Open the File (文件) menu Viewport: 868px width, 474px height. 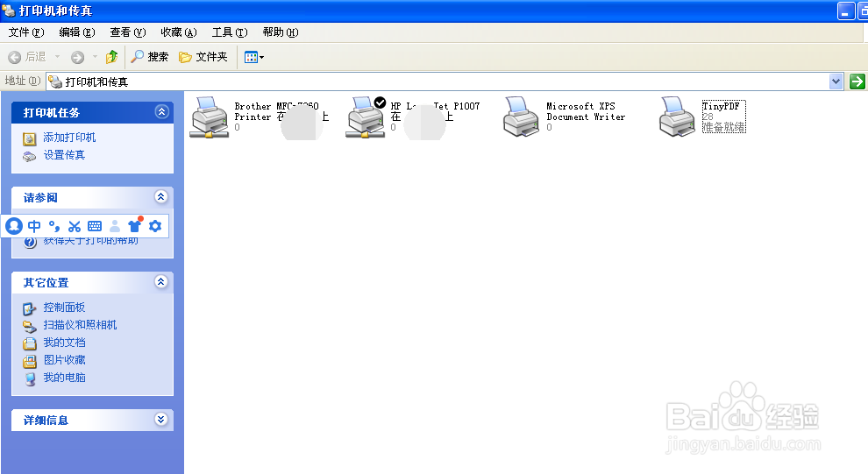click(x=26, y=32)
